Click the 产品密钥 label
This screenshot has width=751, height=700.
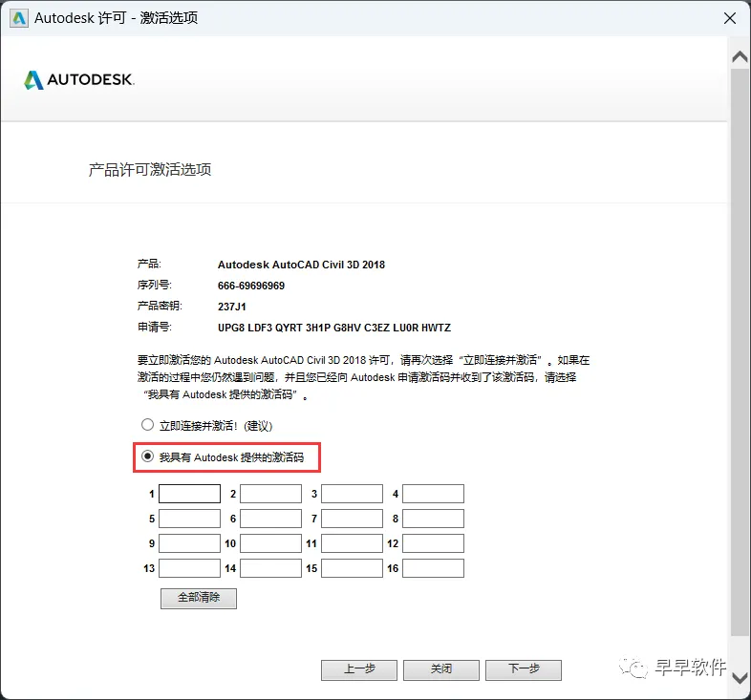tap(160, 306)
